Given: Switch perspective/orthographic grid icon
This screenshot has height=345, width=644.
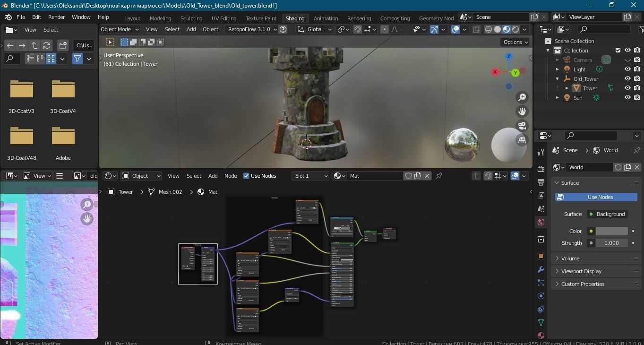Looking at the screenshot, I should pyautogui.click(x=522, y=140).
